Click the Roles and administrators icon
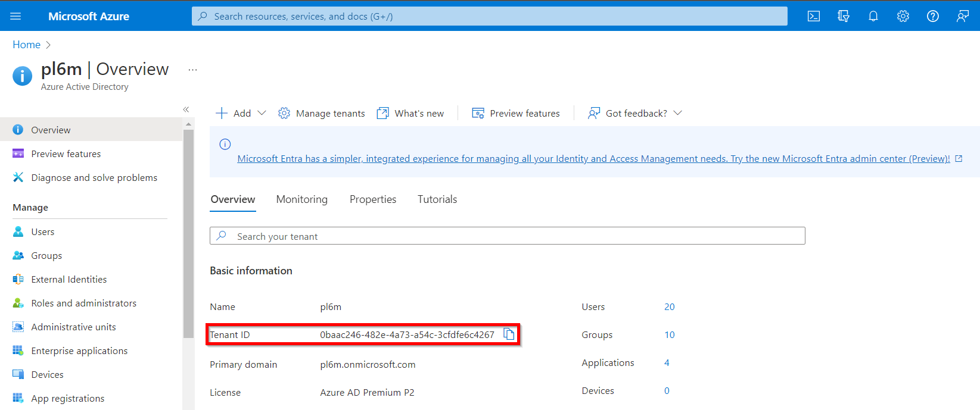The height and width of the screenshot is (410, 980). pos(18,303)
